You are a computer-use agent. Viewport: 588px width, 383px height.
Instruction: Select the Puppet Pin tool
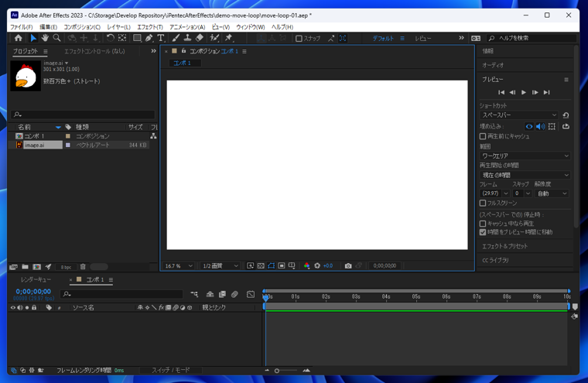pos(228,38)
